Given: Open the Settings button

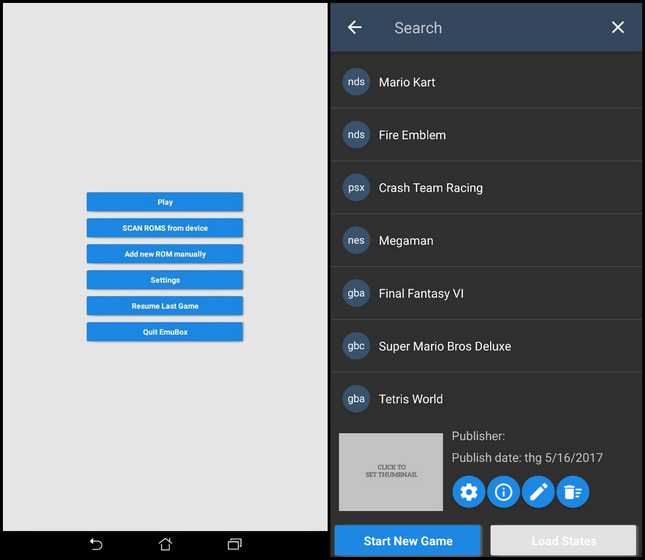Looking at the screenshot, I should [165, 280].
